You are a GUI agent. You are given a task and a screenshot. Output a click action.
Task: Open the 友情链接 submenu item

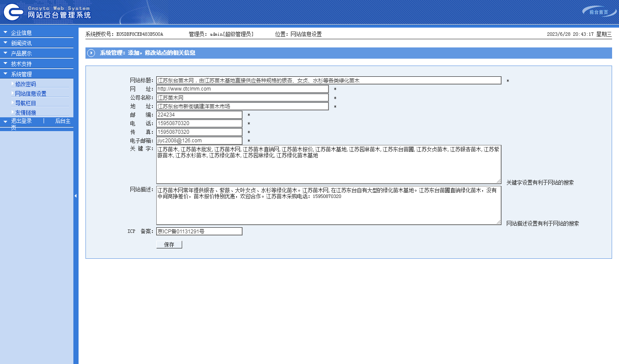25,113
